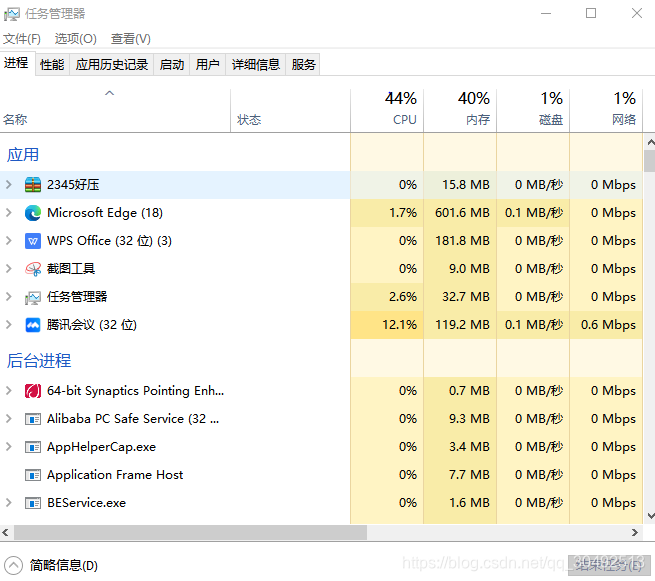Sort processes by 磁盘 column header
Image resolution: width=655 pixels, height=581 pixels.
click(x=533, y=111)
